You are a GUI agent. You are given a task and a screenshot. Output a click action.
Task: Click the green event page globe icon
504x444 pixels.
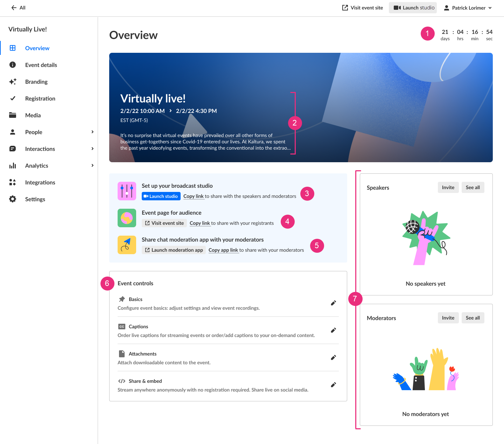(x=127, y=218)
